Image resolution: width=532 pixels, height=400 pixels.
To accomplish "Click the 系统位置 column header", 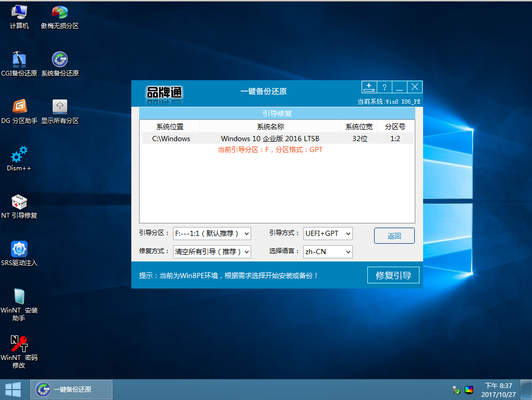I will coord(170,127).
